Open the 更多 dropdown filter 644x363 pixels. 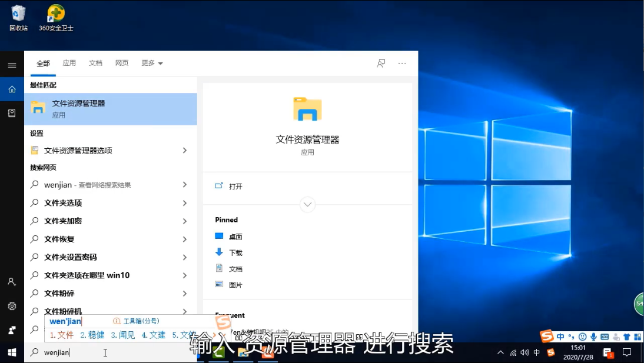(x=152, y=63)
